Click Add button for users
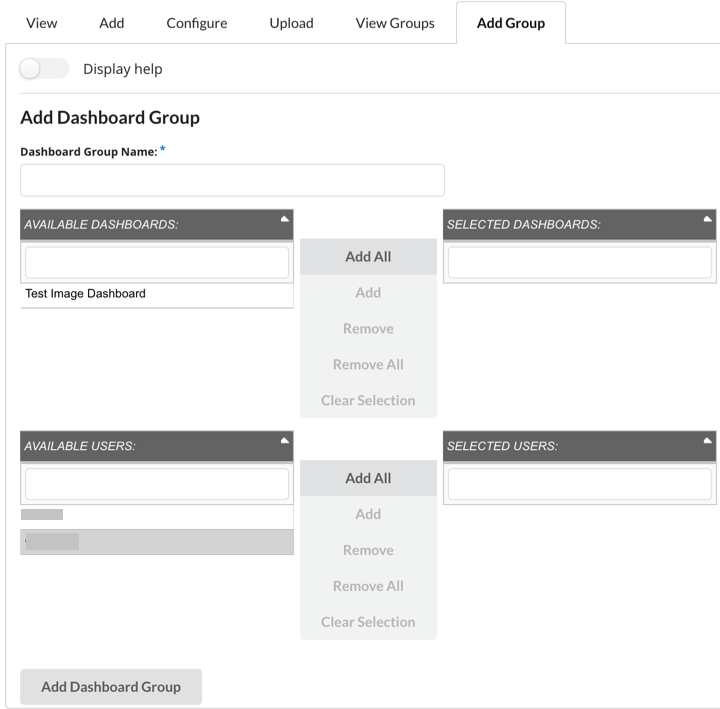Image resolution: width=720 pixels, height=709 pixels. coord(368,514)
